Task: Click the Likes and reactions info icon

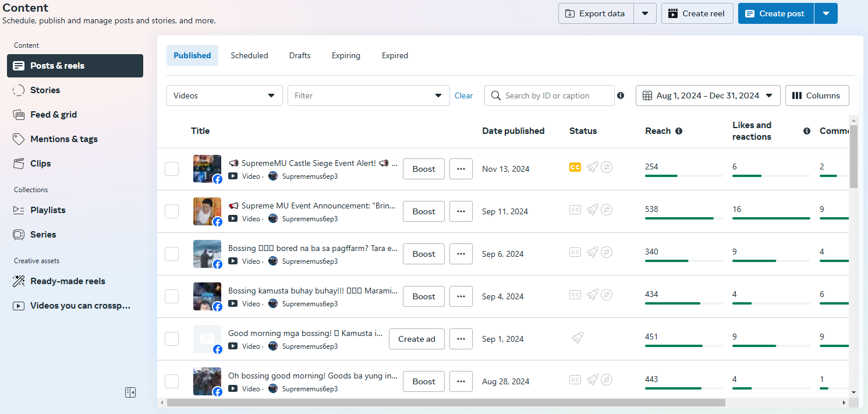Action: 807,131
